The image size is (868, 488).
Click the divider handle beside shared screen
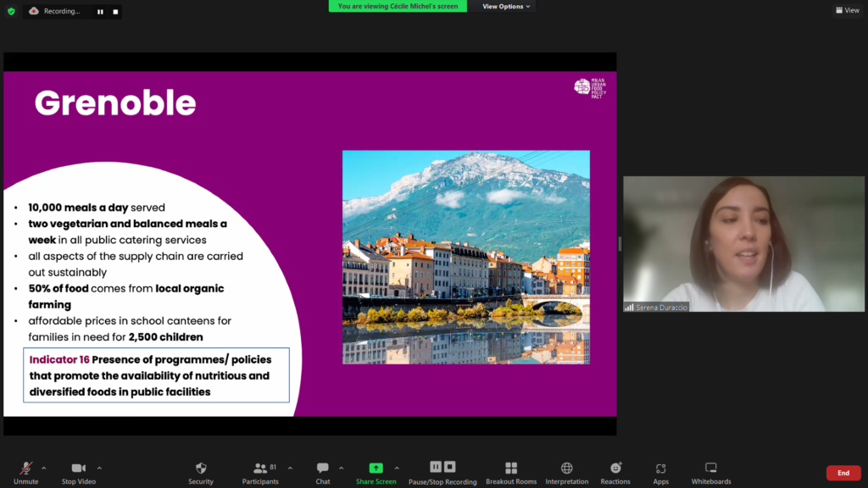[x=620, y=244]
